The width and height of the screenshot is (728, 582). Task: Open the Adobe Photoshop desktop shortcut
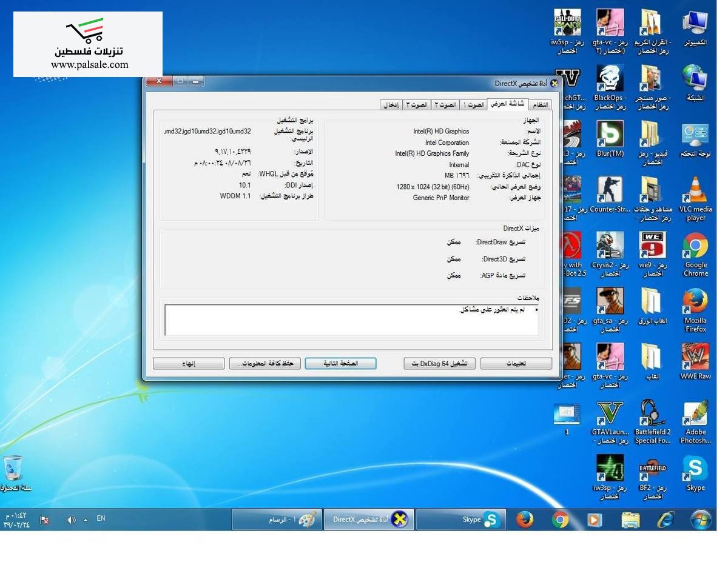pyautogui.click(x=695, y=413)
